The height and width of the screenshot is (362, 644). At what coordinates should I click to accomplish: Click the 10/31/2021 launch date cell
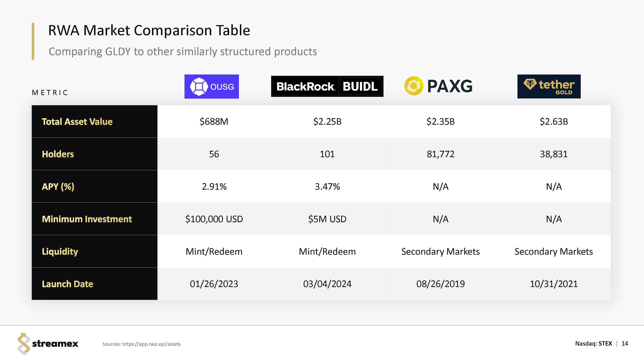pyautogui.click(x=554, y=284)
